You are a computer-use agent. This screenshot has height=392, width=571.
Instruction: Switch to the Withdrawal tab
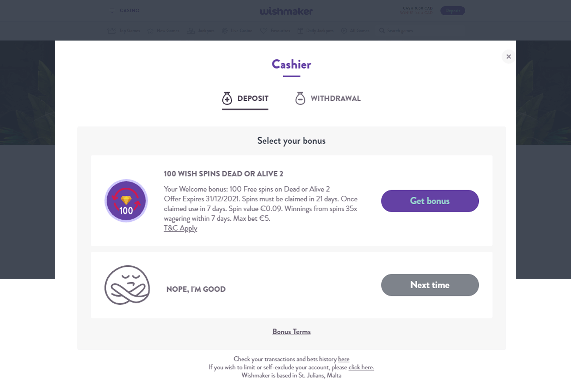pos(328,99)
